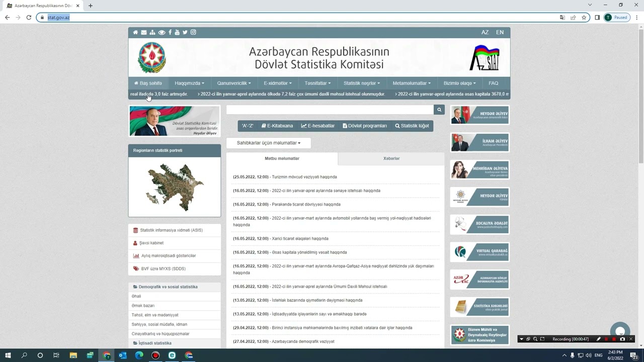Open the Instagram icon in header
This screenshot has height=362, width=644.
[x=193, y=32]
